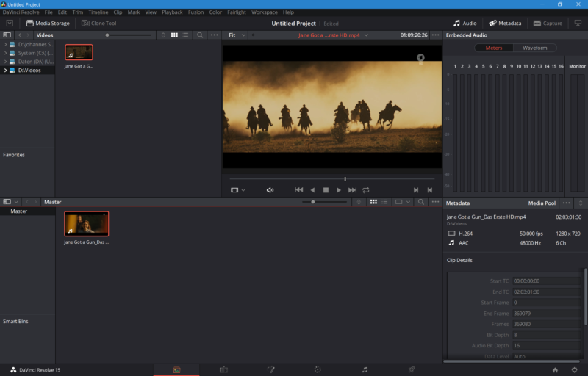
Task: Click the top-left workspace dropdown icon
Action: [10, 23]
